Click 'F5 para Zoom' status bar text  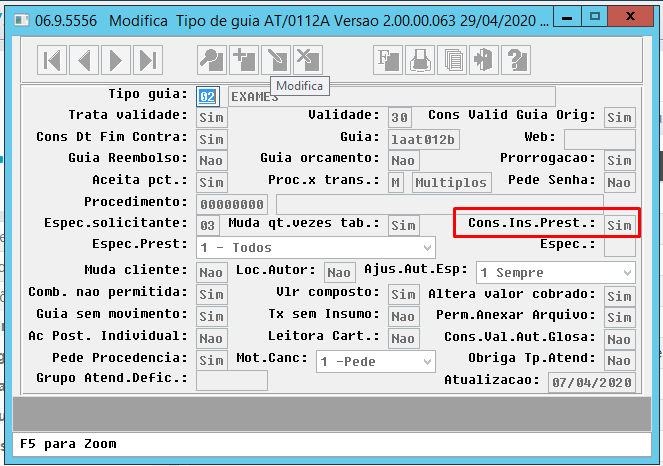tap(68, 444)
